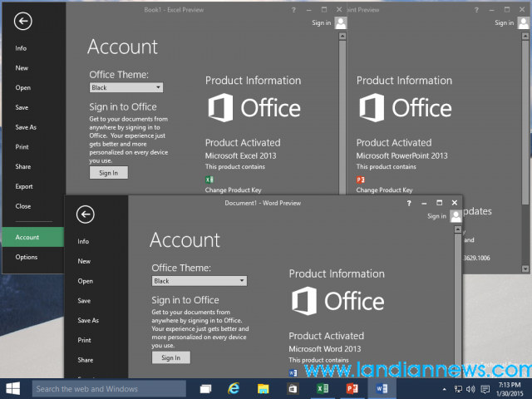This screenshot has width=532, height=399.
Task: Click the PowerPoint product icon under This product contains
Action: (x=360, y=180)
